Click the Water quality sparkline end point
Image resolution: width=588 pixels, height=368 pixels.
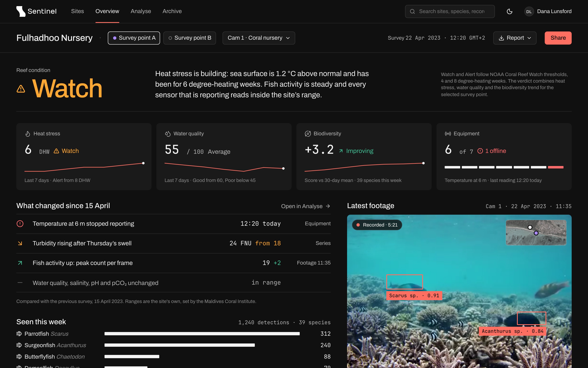[x=283, y=168]
